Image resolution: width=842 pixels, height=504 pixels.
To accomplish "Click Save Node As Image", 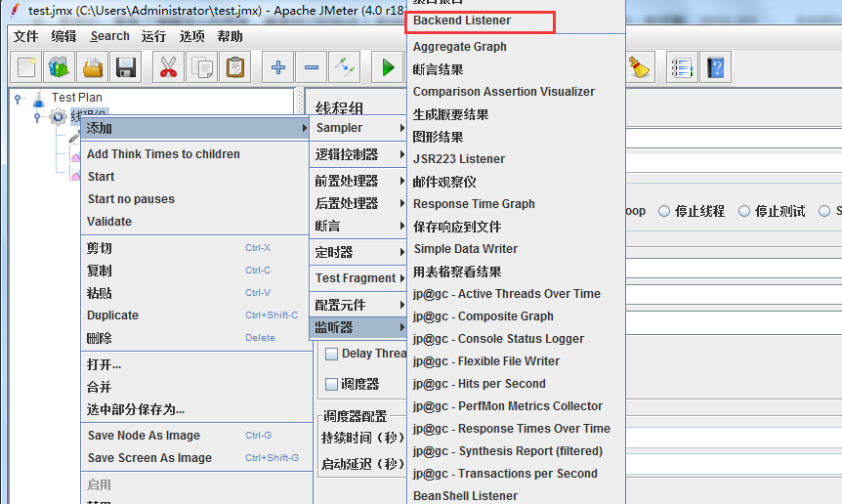I will point(196,436).
